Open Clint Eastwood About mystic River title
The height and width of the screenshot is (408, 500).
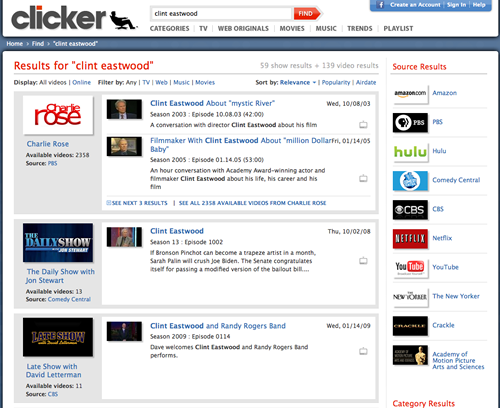pyautogui.click(x=212, y=103)
